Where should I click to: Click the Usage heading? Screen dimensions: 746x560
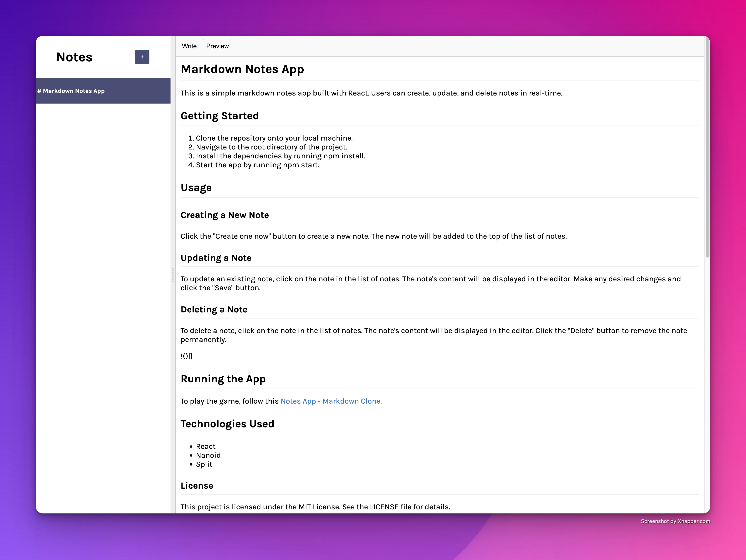pos(196,188)
